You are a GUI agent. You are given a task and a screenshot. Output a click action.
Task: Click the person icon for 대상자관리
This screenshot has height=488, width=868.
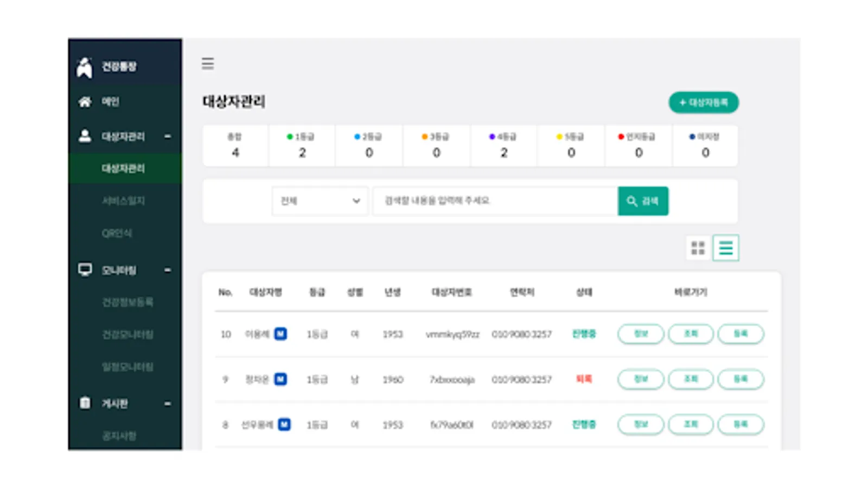click(85, 136)
